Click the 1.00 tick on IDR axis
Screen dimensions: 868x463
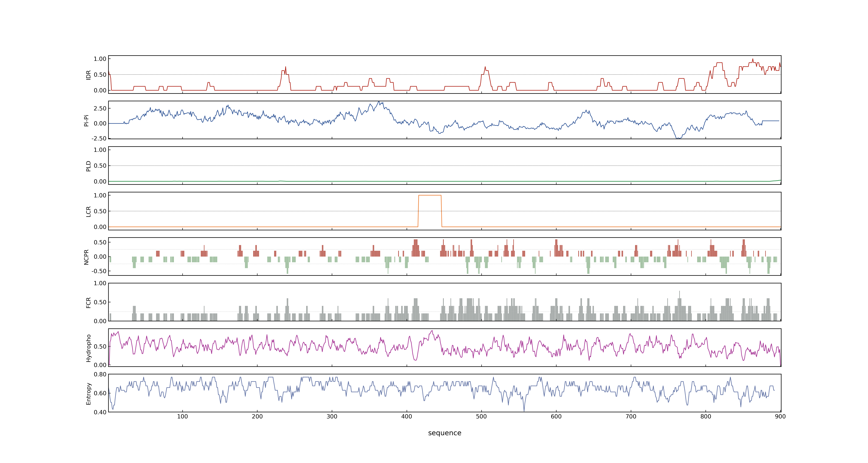click(x=100, y=59)
